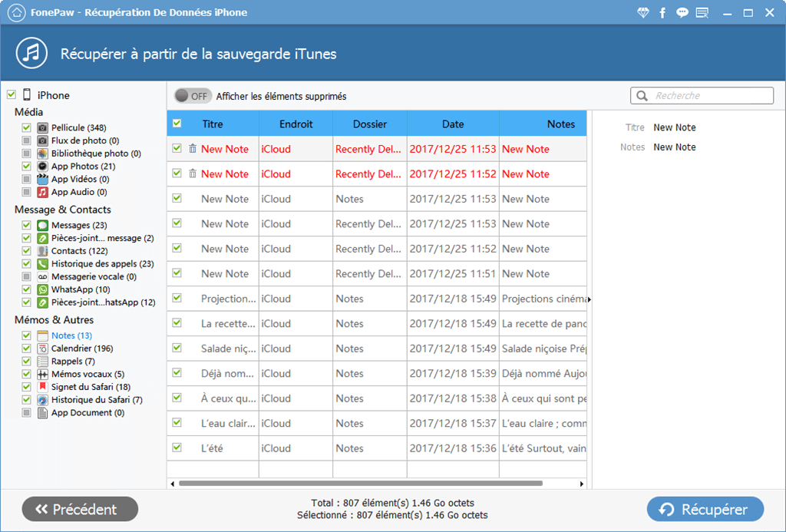Uncheck the L'été note row checkbox
The image size is (786, 532).
[x=177, y=448]
